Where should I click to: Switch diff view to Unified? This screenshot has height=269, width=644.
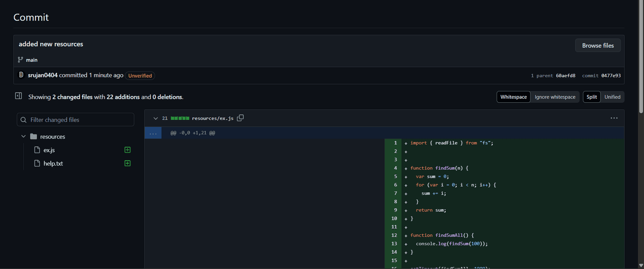click(x=612, y=97)
